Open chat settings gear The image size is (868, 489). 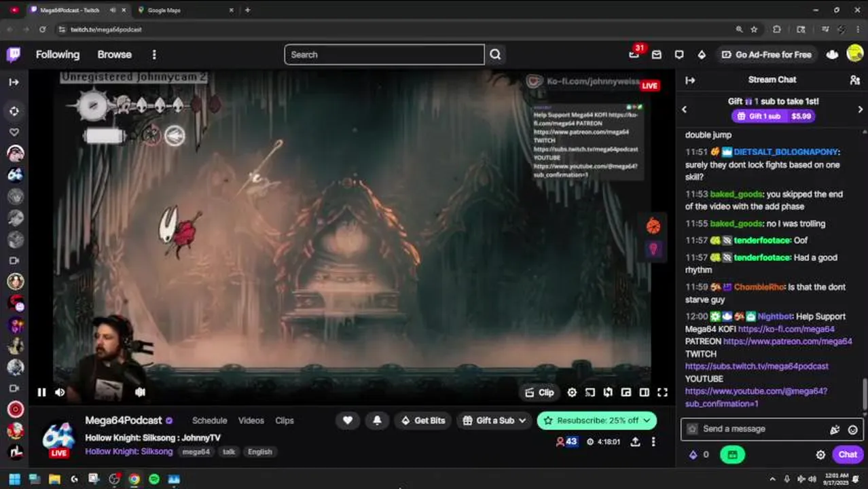(820, 455)
